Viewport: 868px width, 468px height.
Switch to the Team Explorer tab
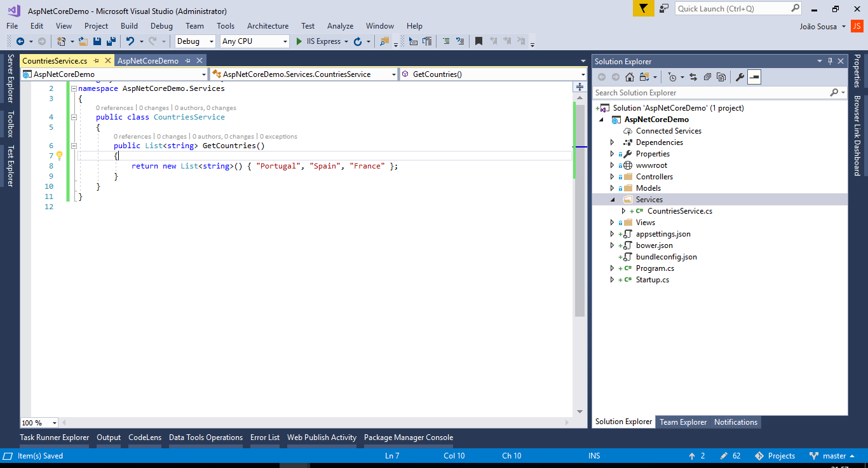(x=683, y=422)
